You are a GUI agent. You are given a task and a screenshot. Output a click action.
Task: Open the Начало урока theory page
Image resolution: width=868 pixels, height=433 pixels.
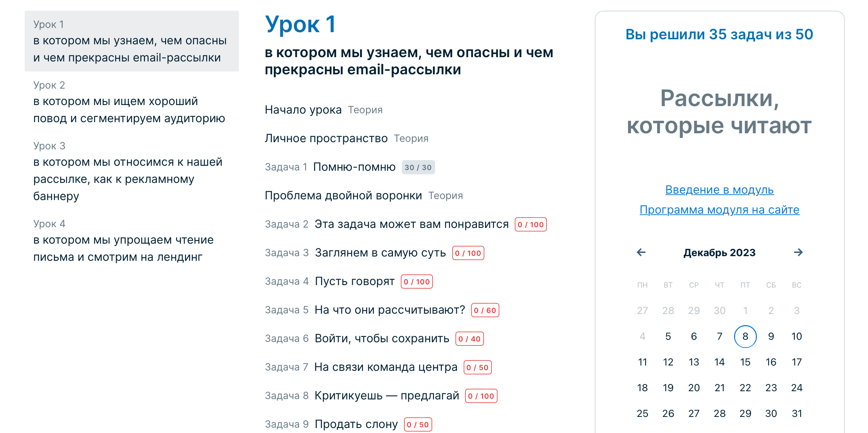point(303,110)
